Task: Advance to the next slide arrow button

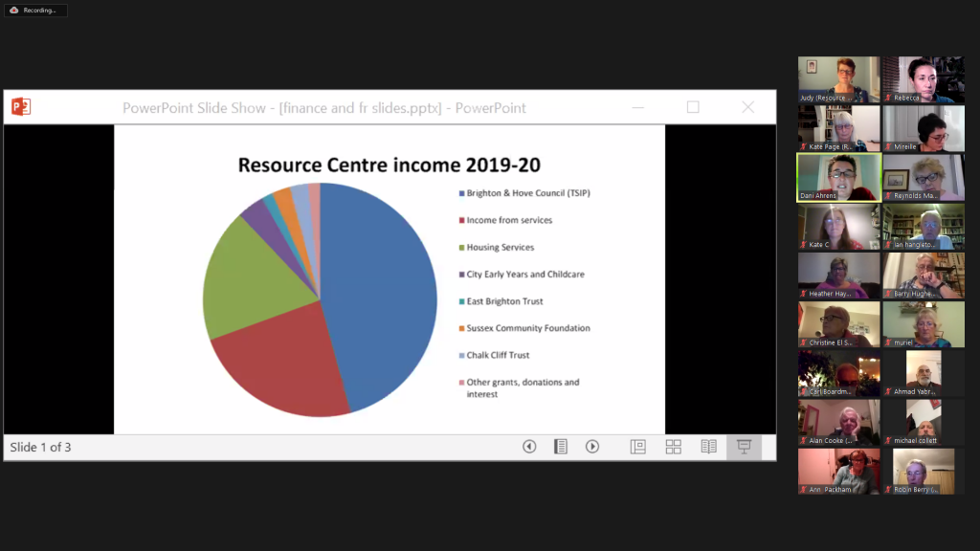Action: click(592, 447)
